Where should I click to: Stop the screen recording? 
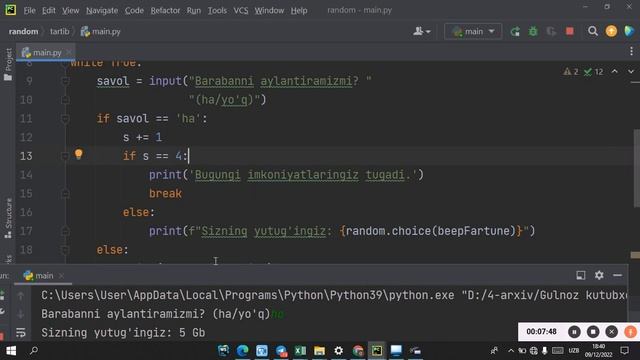click(x=593, y=332)
